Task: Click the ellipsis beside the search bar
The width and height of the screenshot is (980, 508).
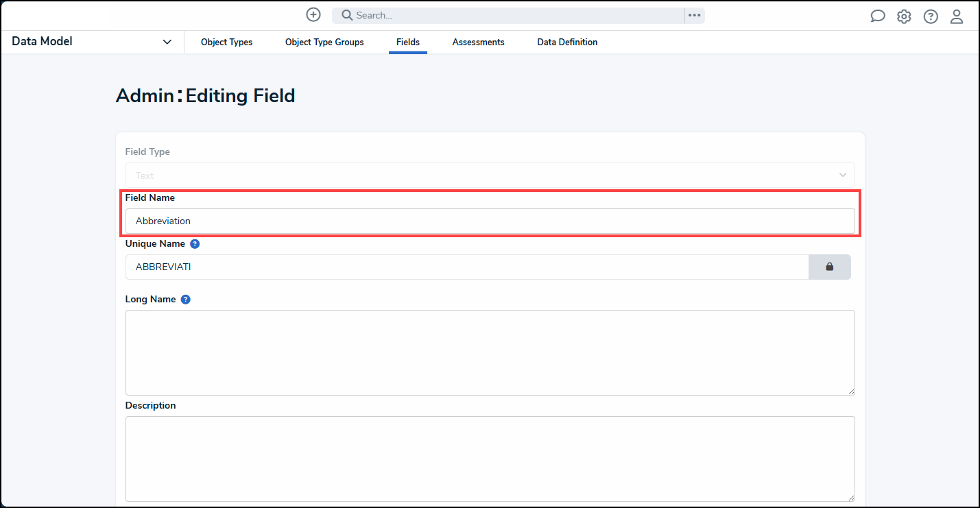Action: tap(694, 15)
